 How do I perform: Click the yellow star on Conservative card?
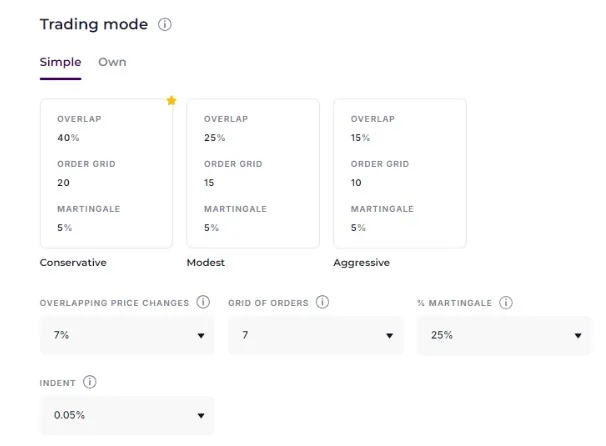(171, 101)
